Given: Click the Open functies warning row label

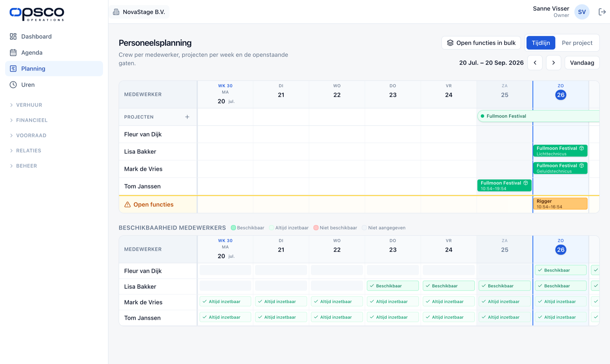Looking at the screenshot, I should point(153,205).
